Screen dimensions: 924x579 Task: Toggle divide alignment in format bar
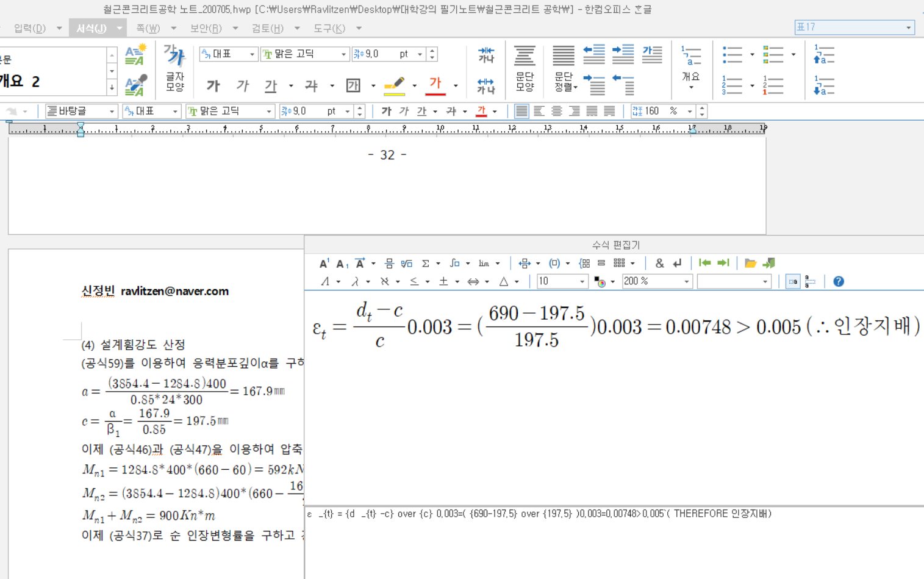pyautogui.click(x=609, y=111)
